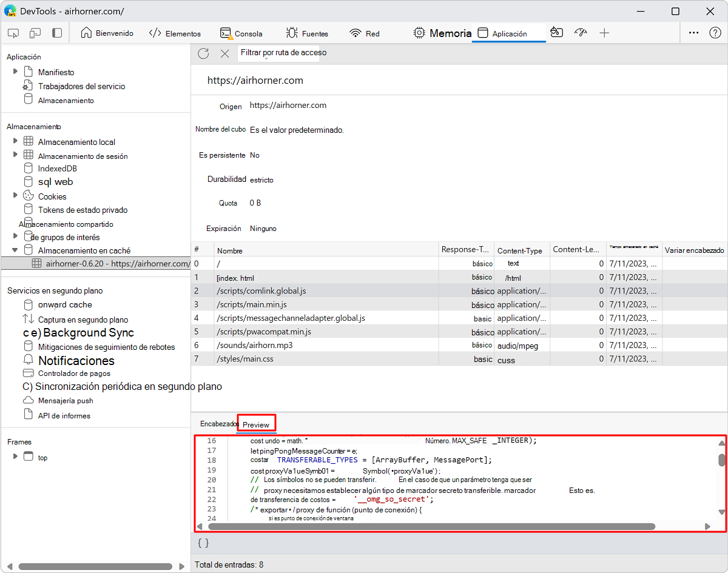728x573 pixels.
Task: Open the Memoria tab
Action: pos(442,33)
